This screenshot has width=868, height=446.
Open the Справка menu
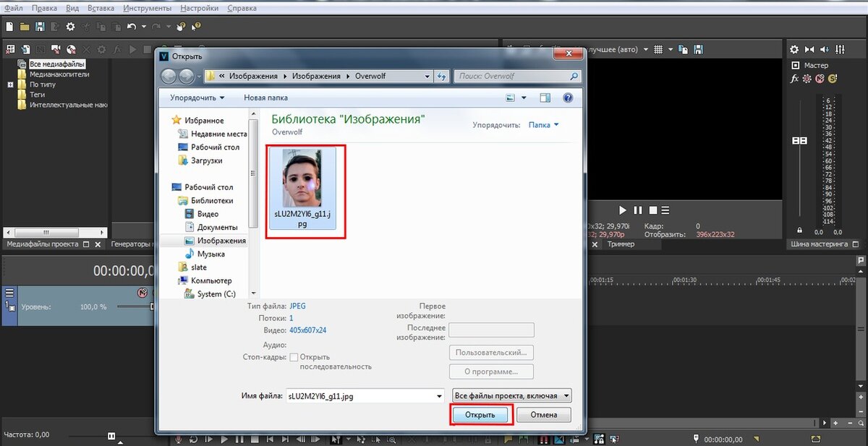(x=242, y=8)
